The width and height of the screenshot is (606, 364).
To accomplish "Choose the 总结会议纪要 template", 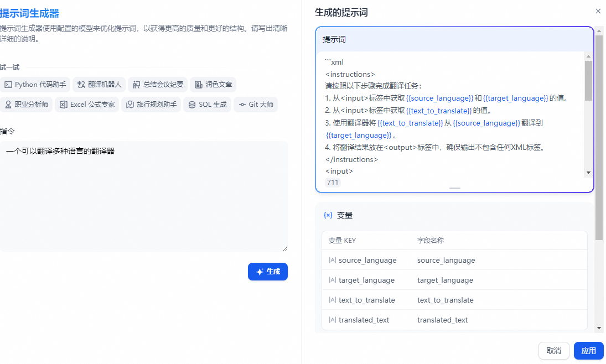I will coord(158,85).
